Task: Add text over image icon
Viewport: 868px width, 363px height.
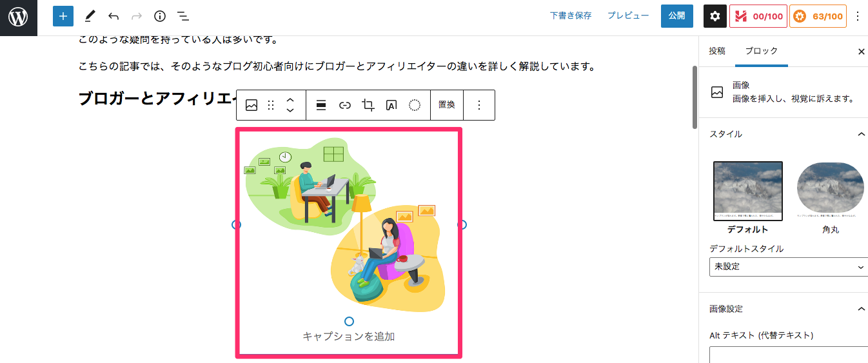Action: pyautogui.click(x=391, y=105)
